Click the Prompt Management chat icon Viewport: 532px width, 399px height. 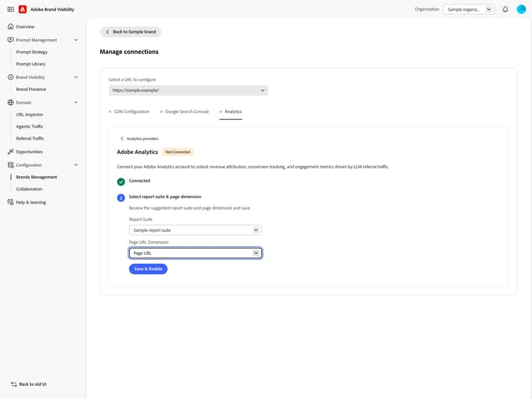click(x=11, y=40)
